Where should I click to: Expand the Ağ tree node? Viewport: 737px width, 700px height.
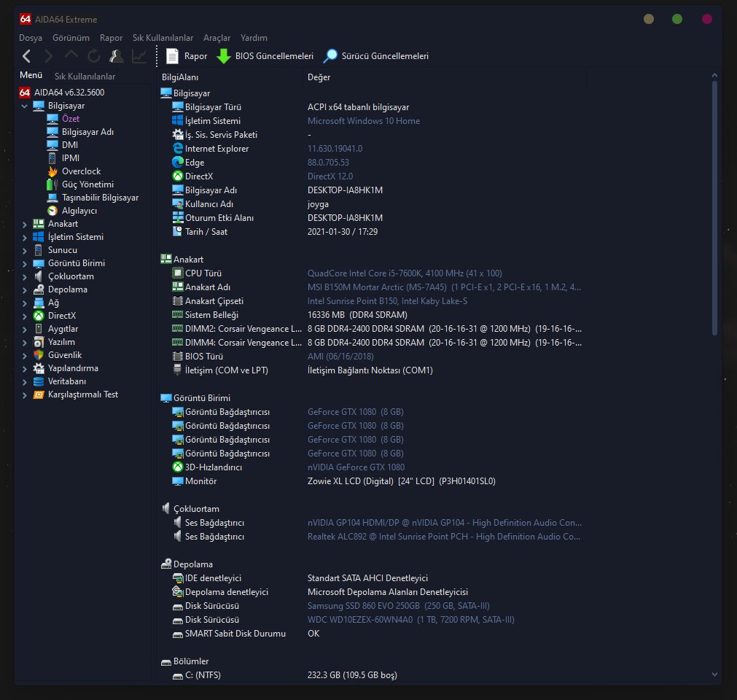(25, 303)
